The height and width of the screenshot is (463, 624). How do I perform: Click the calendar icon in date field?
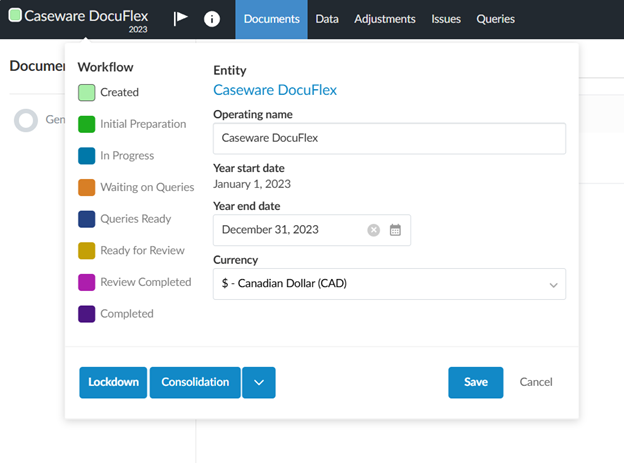395,230
